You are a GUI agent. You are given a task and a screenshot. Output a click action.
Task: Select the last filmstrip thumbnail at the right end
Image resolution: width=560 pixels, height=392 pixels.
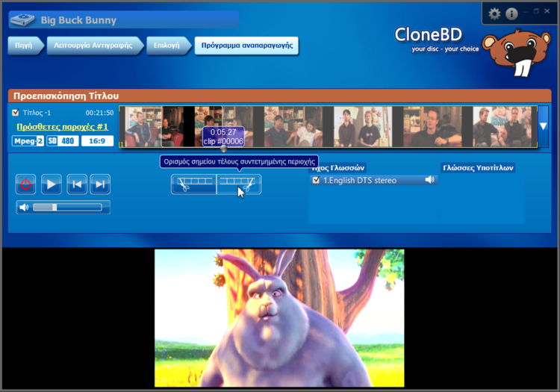click(502, 126)
